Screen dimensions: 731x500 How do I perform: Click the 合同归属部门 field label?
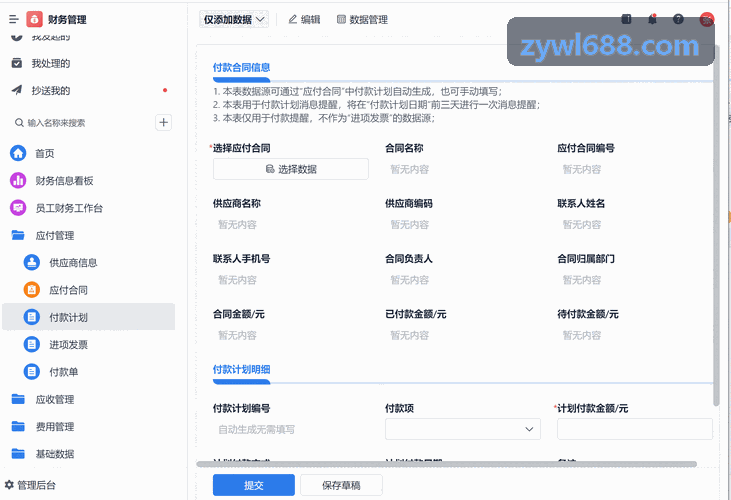pos(586,259)
